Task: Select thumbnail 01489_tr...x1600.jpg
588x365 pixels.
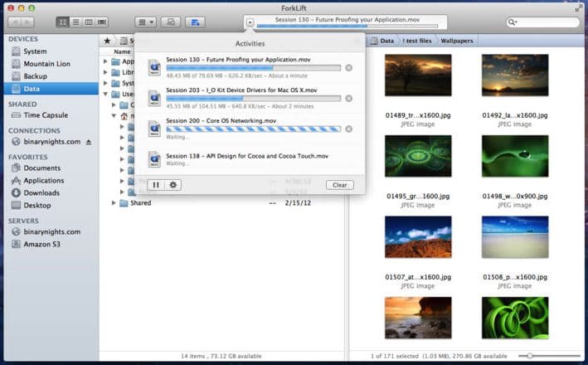Action: point(418,75)
